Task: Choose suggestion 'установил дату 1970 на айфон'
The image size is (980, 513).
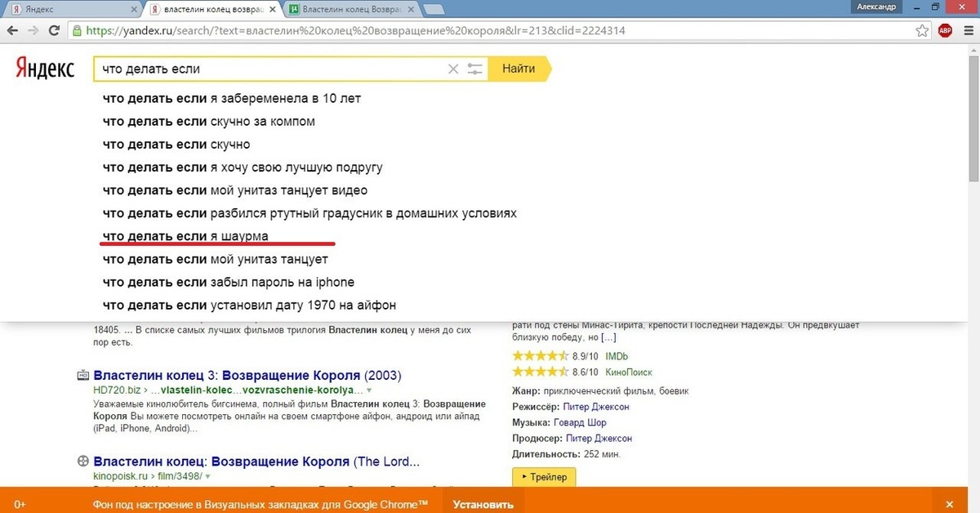Action: (x=249, y=305)
